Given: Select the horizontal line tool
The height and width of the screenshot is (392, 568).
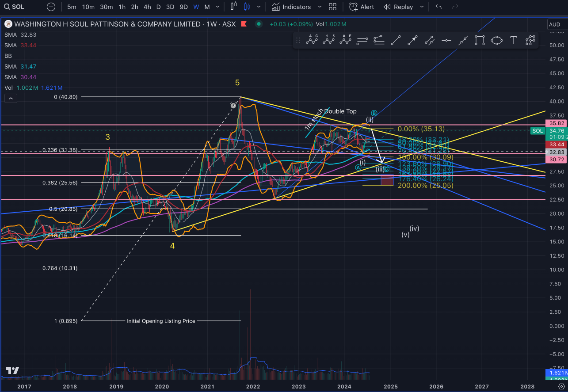Looking at the screenshot, I should tap(446, 41).
